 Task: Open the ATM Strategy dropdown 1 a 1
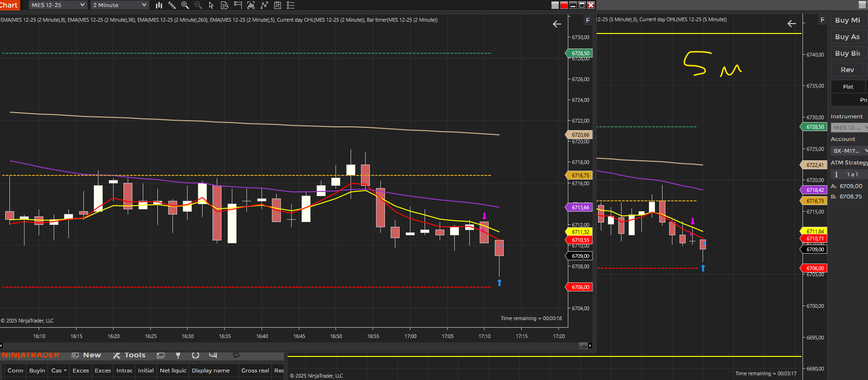(x=850, y=174)
